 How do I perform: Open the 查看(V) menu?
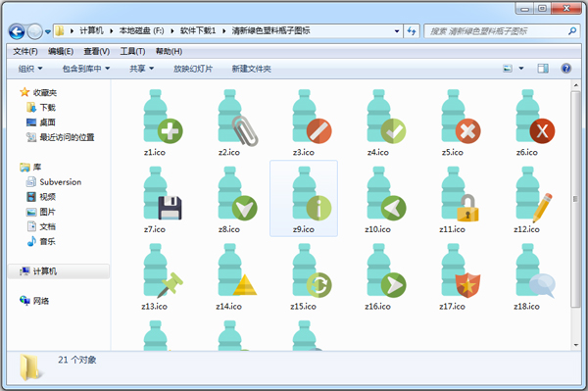(x=96, y=51)
